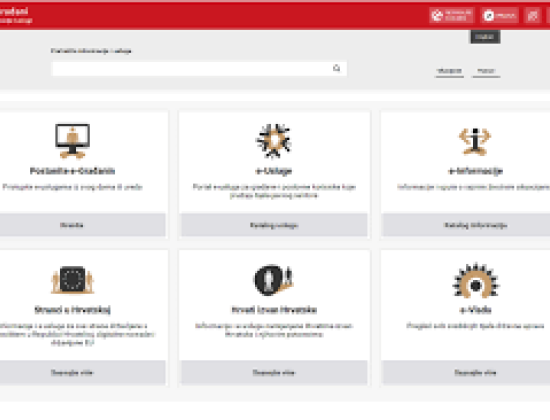Click the e-Vlada sun-shaped icon
Screen dimensions: 550x420
[x=475, y=281]
